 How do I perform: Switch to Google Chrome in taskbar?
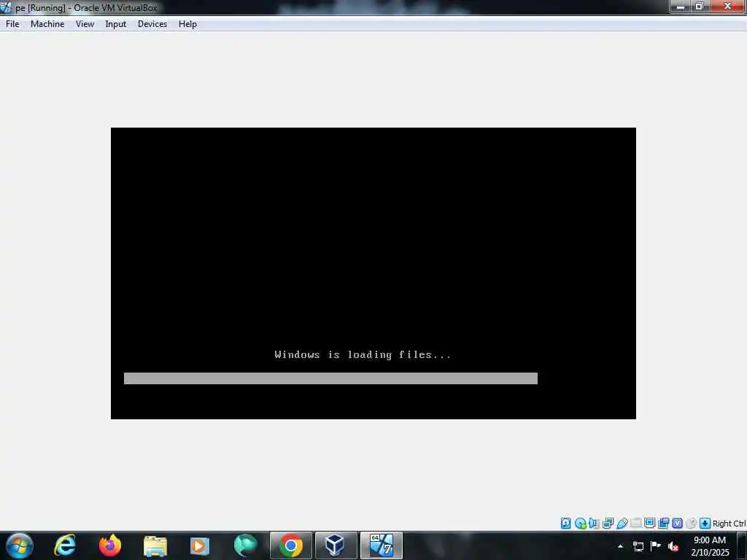click(x=291, y=545)
